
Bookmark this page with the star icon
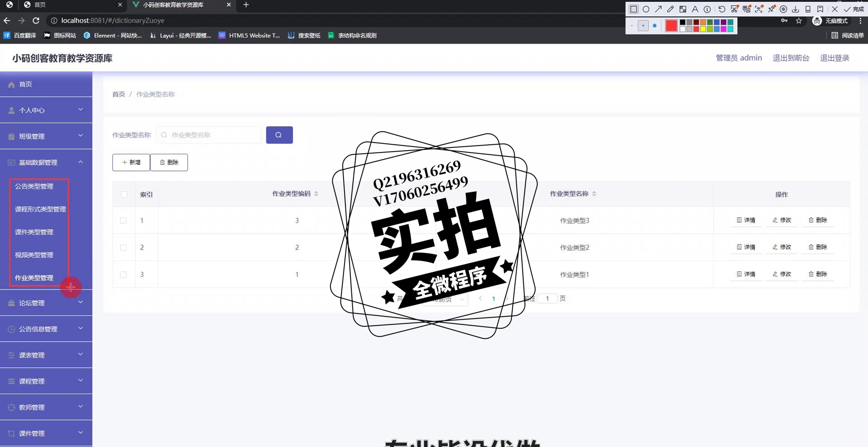(x=799, y=21)
